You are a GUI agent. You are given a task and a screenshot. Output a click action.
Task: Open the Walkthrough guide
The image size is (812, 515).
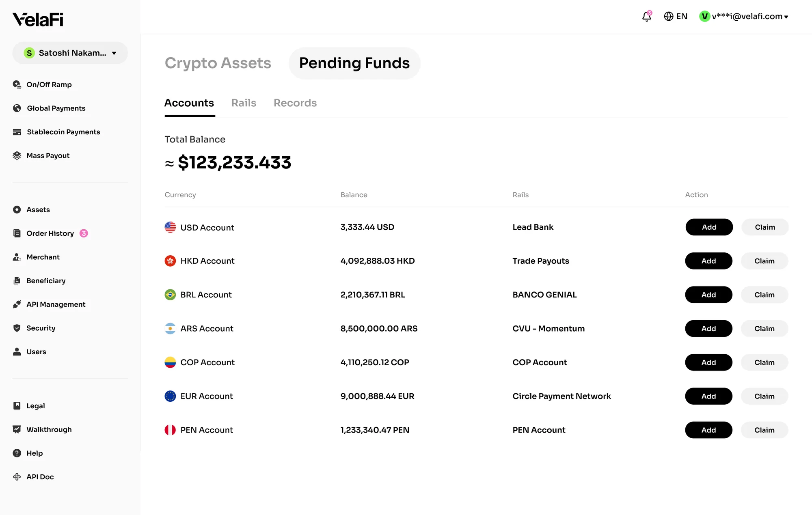point(42,429)
